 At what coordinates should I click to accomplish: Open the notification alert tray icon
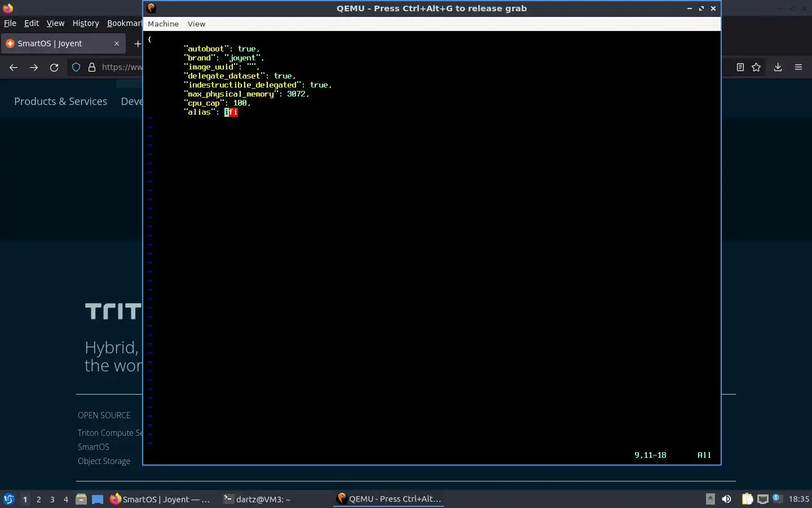776,498
